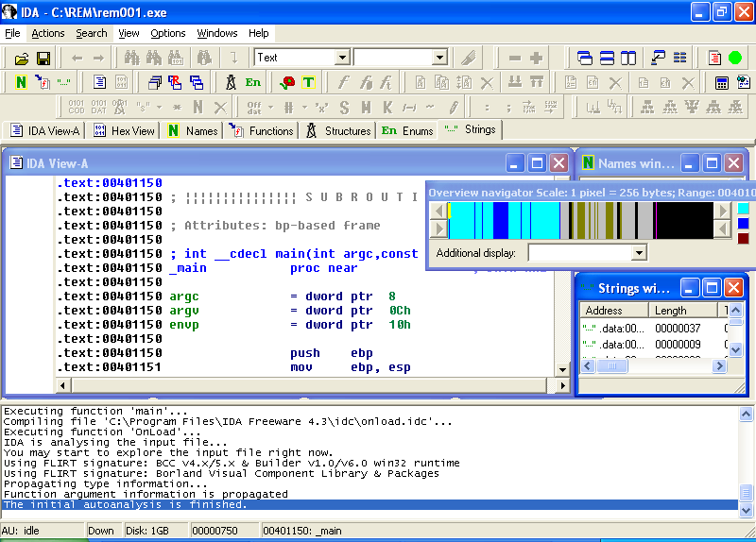Tile windows vertically icon
Image resolution: width=756 pixels, height=542 pixels.
tap(628, 59)
